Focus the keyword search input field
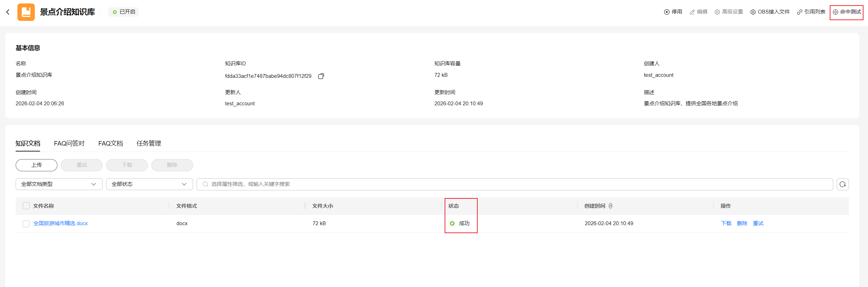The height and width of the screenshot is (287, 868). tap(515, 184)
